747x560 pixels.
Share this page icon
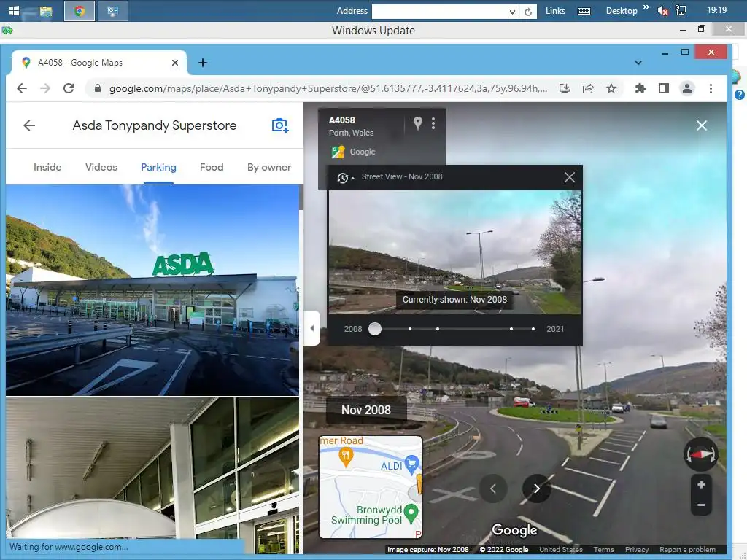pyautogui.click(x=588, y=88)
